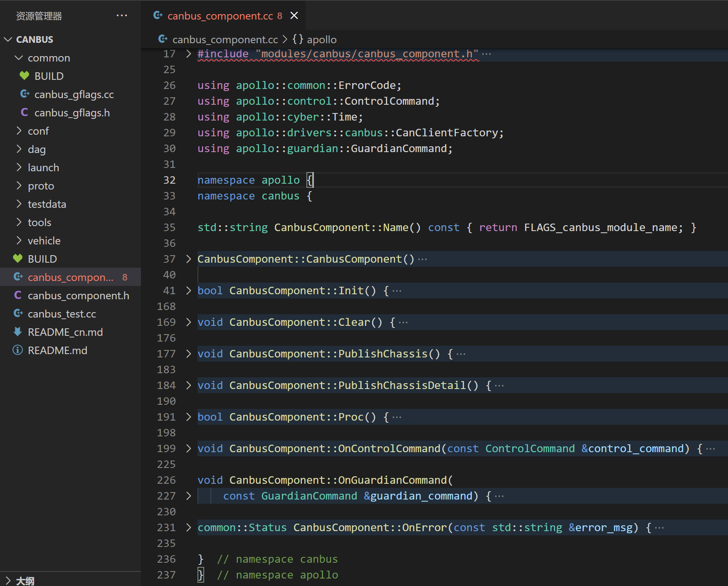Expand the dag folder

pos(19,149)
